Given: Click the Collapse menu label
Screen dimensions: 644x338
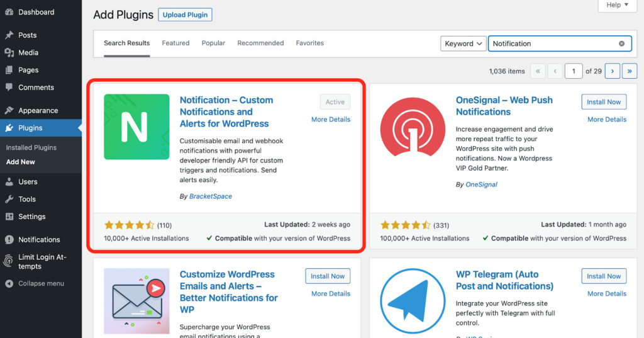Looking at the screenshot, I should tap(41, 283).
